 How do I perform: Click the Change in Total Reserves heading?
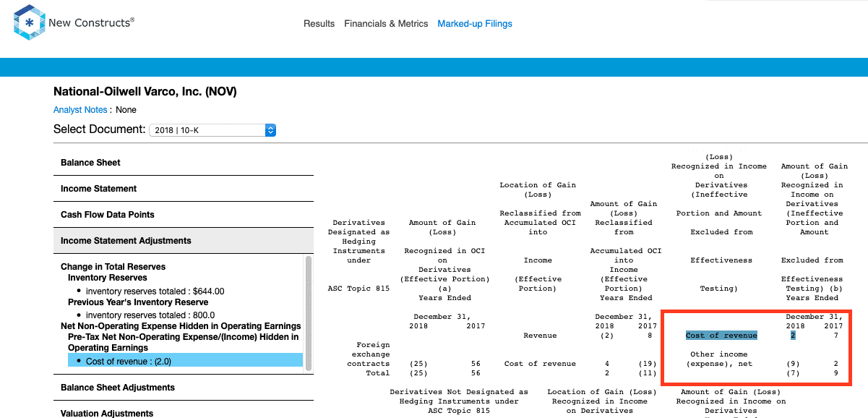(113, 267)
